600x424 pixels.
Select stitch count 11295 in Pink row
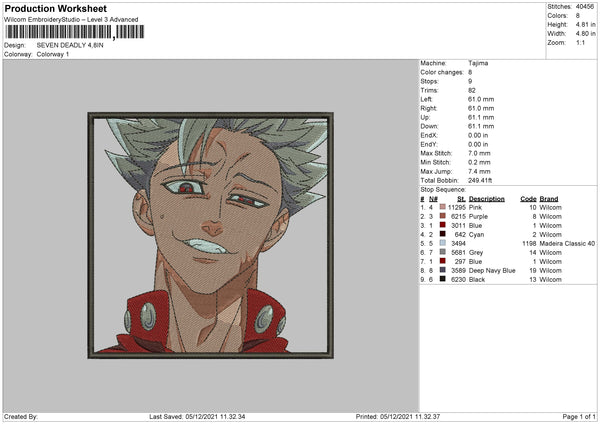tap(457, 207)
